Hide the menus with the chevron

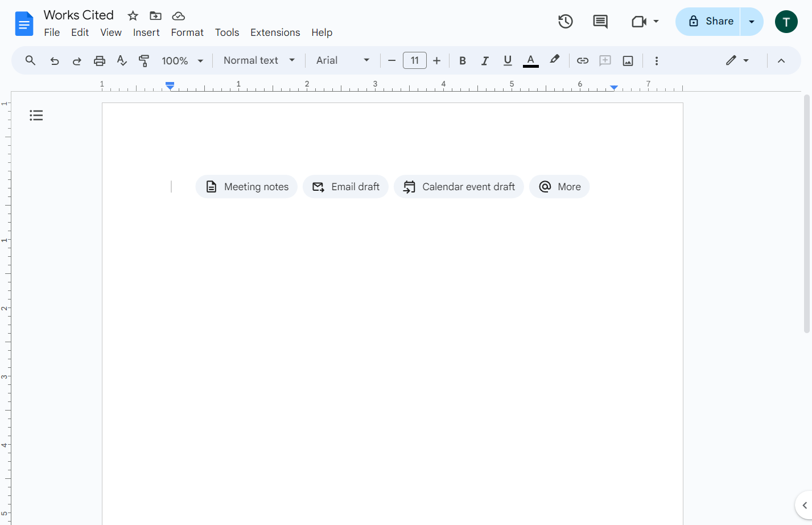781,61
